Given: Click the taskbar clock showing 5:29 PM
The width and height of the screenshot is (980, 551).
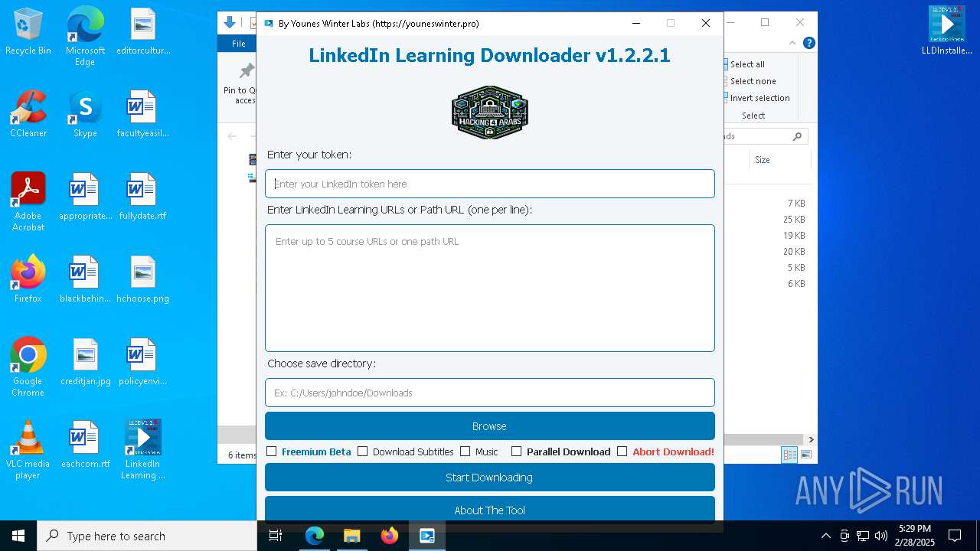Looking at the screenshot, I should tap(915, 536).
